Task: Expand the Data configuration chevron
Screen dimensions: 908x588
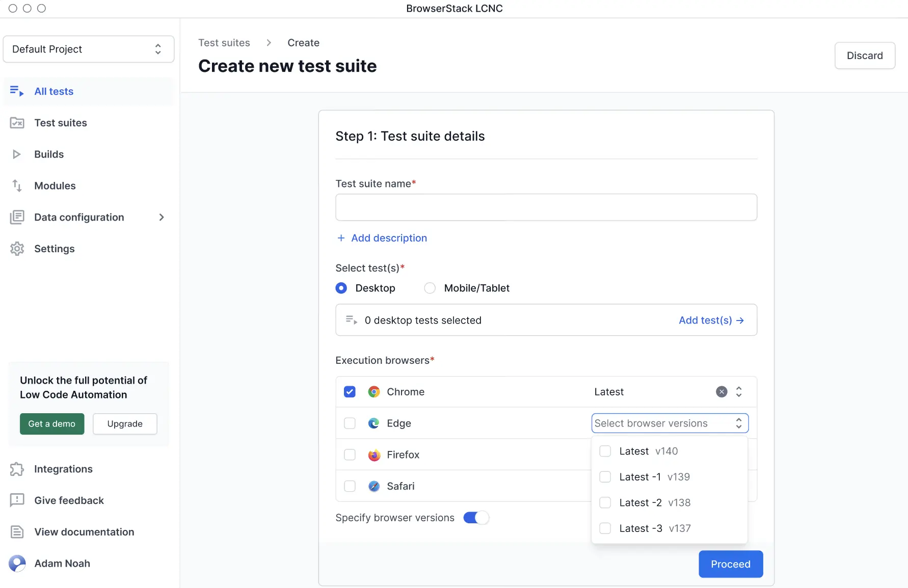Action: coord(162,217)
